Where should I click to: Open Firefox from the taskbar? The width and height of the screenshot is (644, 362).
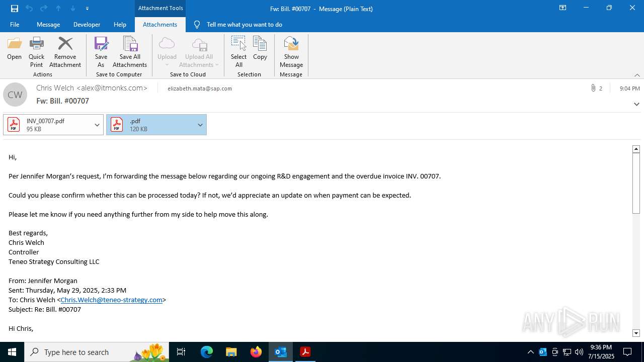[x=256, y=352]
